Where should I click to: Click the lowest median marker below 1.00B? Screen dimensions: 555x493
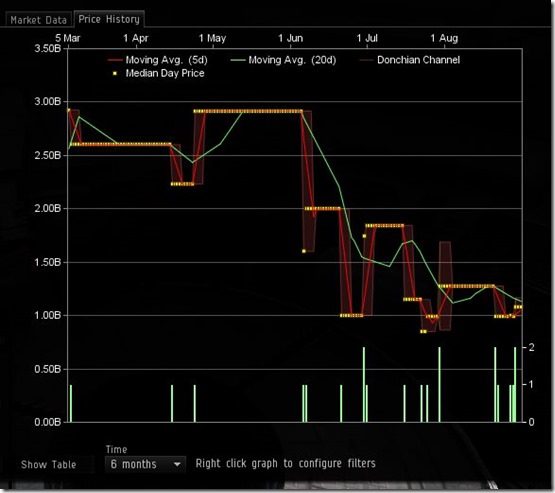(423, 331)
